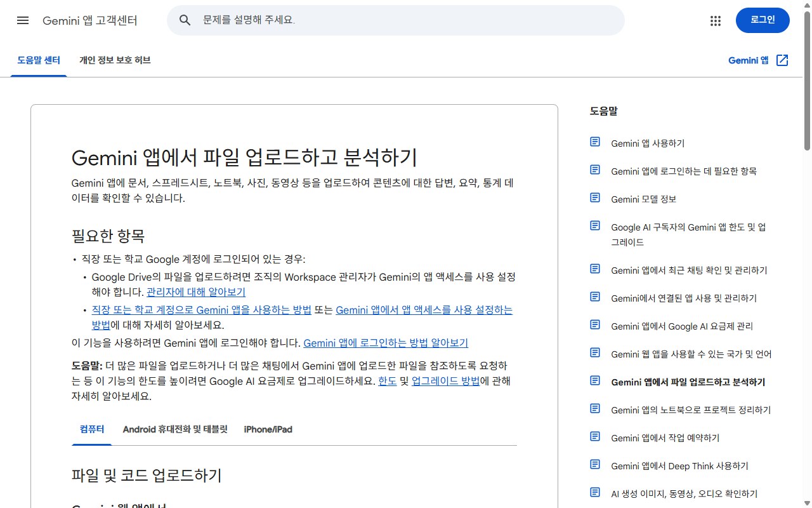Open sidebar article Gemini 웹 앱을 사용할 수 있는 국가 및 언어

(x=691, y=354)
